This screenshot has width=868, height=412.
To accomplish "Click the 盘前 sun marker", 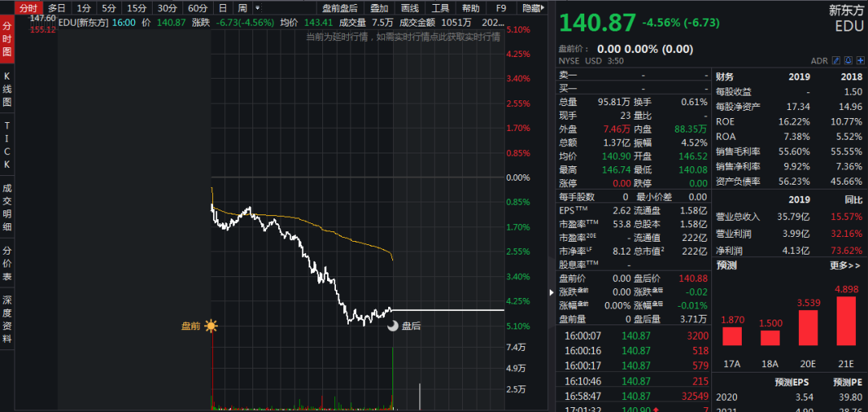I will (x=211, y=326).
